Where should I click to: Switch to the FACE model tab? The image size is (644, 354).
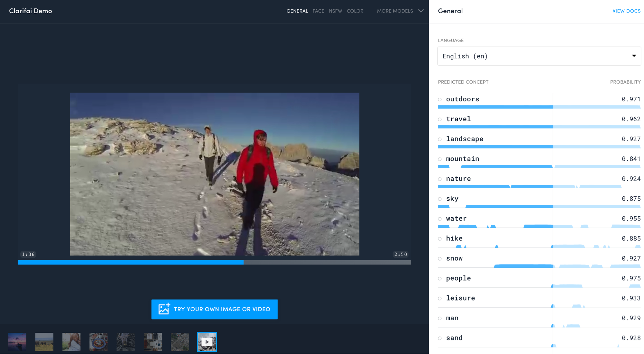tap(318, 11)
